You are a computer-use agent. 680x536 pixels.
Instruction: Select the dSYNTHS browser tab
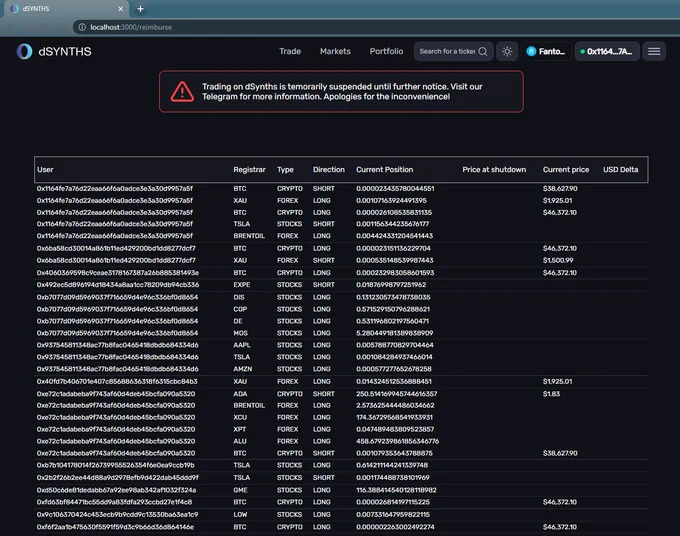tap(66, 9)
